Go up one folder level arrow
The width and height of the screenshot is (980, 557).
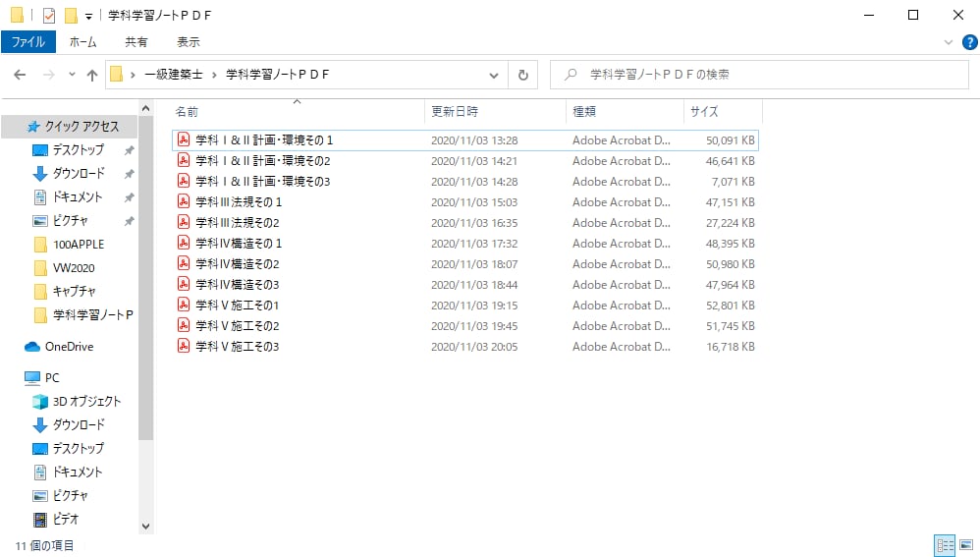(x=92, y=75)
